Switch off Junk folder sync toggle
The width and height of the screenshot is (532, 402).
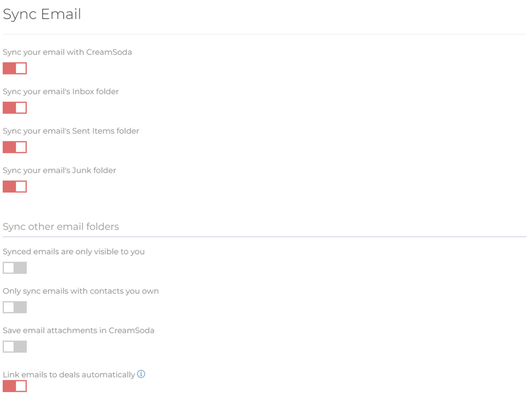click(x=15, y=186)
